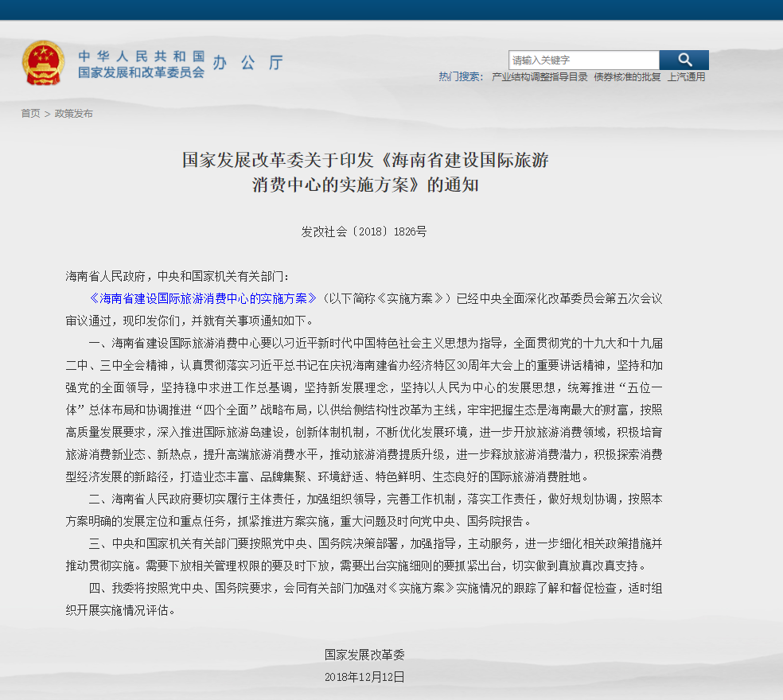
Task: Click the document number 发改社会〔2018〕1826号
Action: pyautogui.click(x=364, y=231)
